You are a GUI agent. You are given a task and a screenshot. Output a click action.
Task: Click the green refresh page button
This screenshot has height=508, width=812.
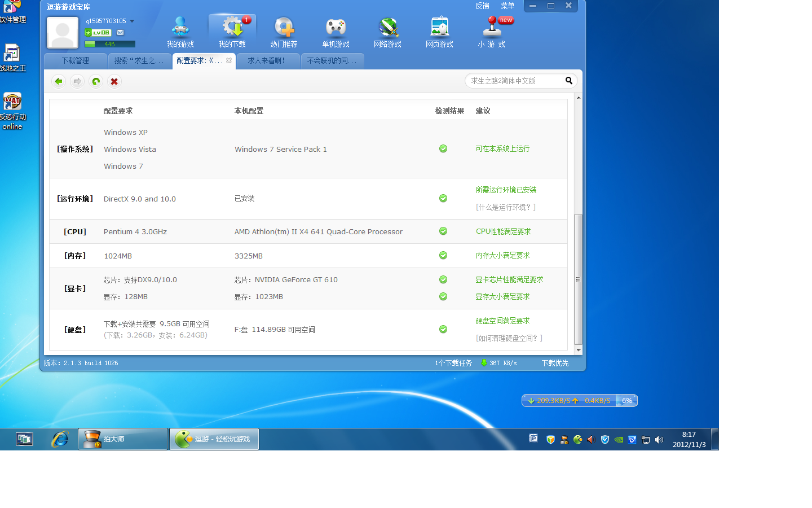(96, 81)
